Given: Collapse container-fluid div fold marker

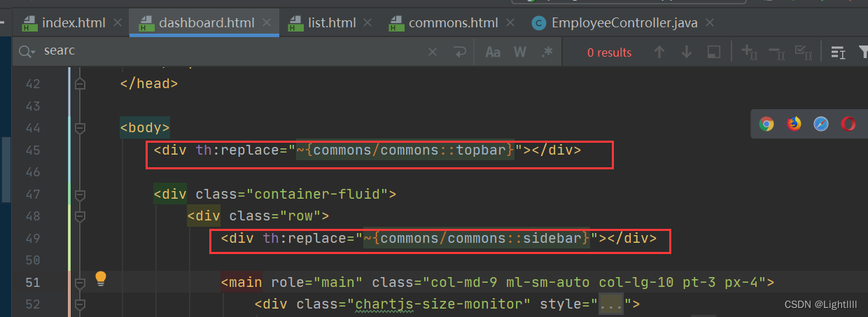Looking at the screenshot, I should coord(80,194).
